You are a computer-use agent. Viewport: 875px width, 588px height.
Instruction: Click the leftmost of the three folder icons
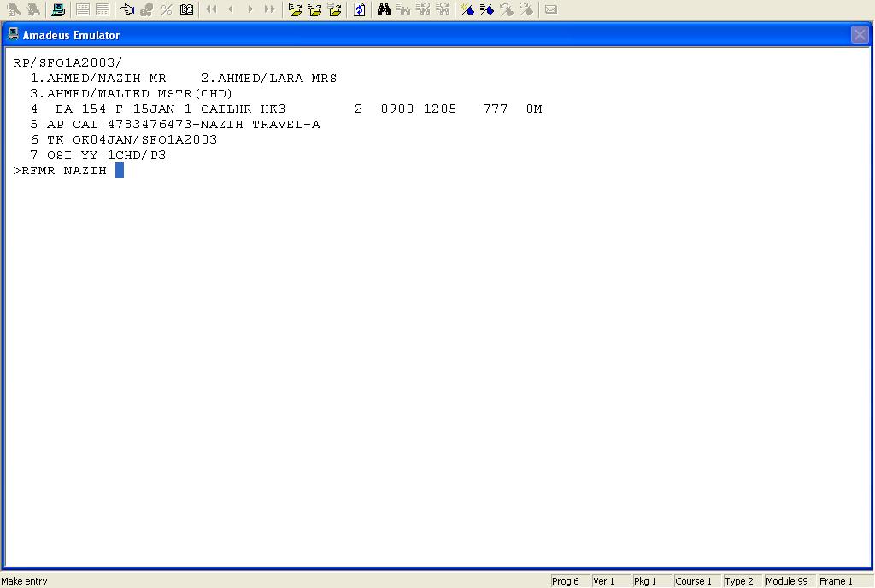(295, 9)
